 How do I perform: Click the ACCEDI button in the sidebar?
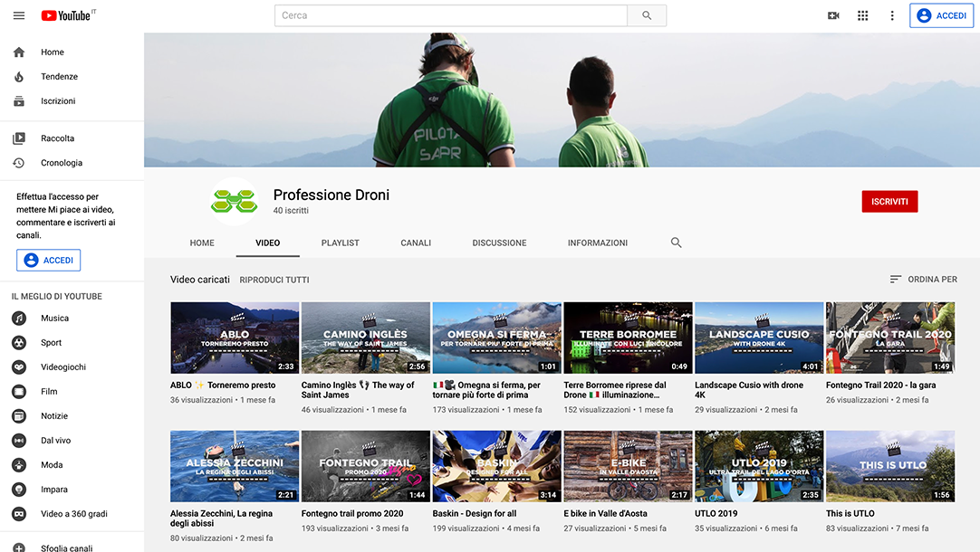[48, 260]
